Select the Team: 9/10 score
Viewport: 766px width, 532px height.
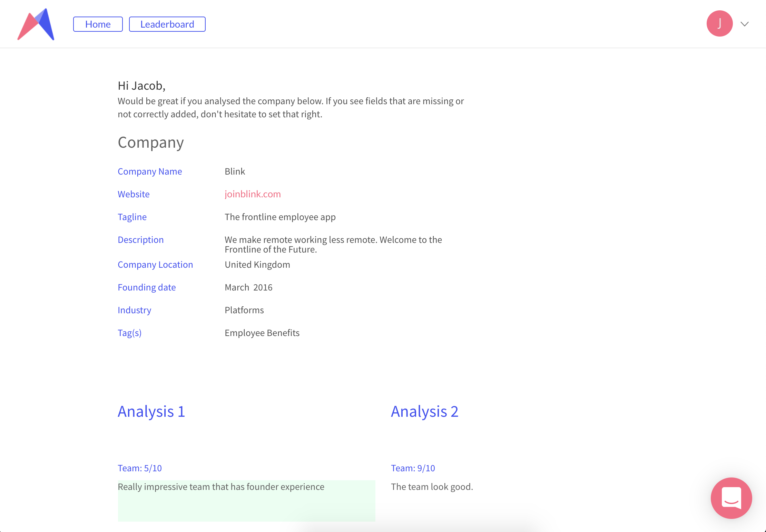click(x=413, y=468)
